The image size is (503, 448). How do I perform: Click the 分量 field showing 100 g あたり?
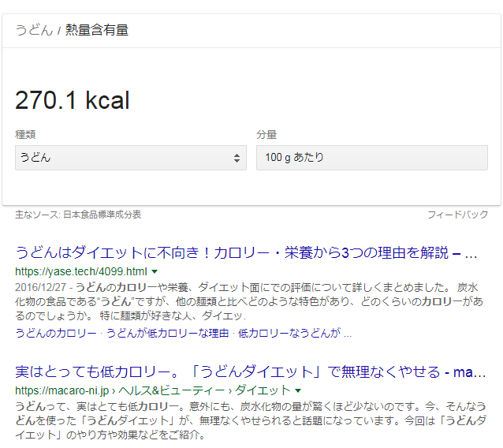(x=371, y=158)
